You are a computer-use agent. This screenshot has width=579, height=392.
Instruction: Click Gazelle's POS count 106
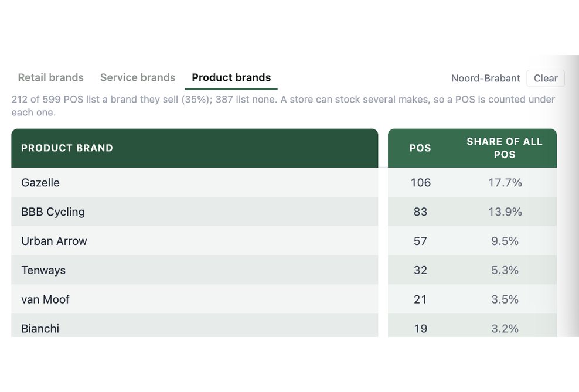click(x=421, y=182)
